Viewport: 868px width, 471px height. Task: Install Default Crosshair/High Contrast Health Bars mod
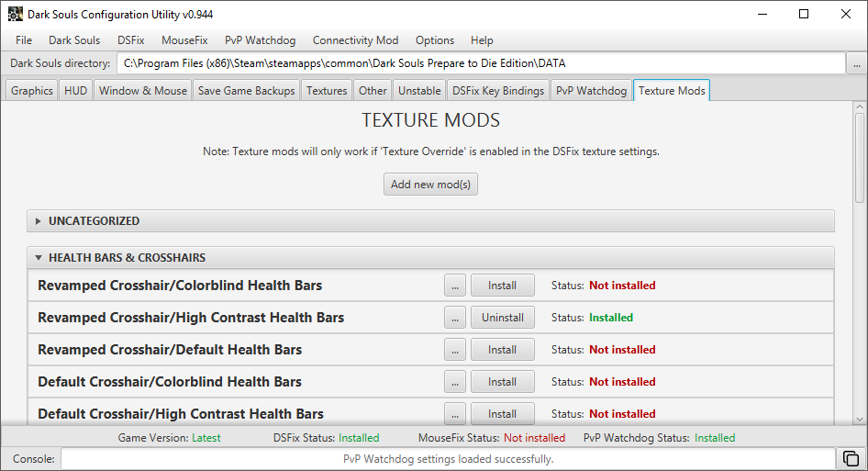coord(502,414)
